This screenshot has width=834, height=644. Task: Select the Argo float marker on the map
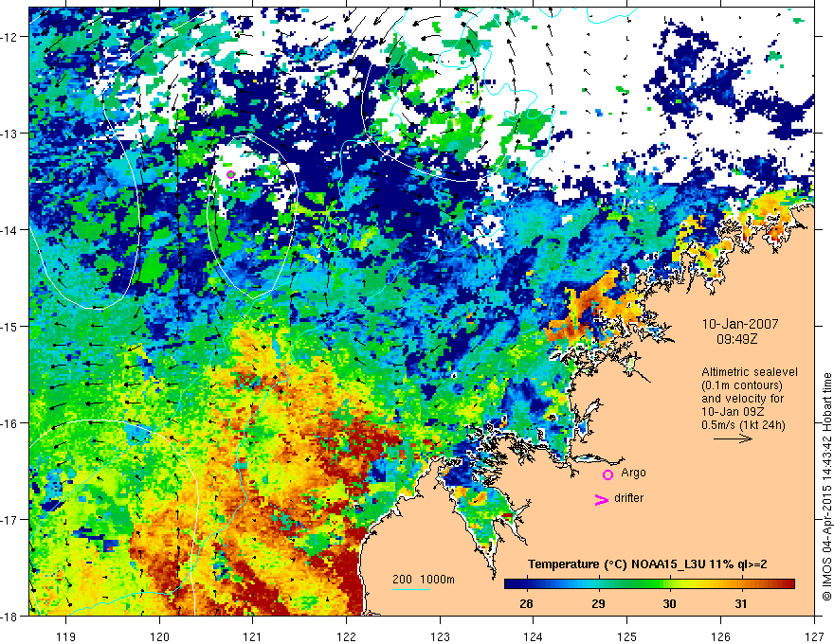tap(230, 174)
